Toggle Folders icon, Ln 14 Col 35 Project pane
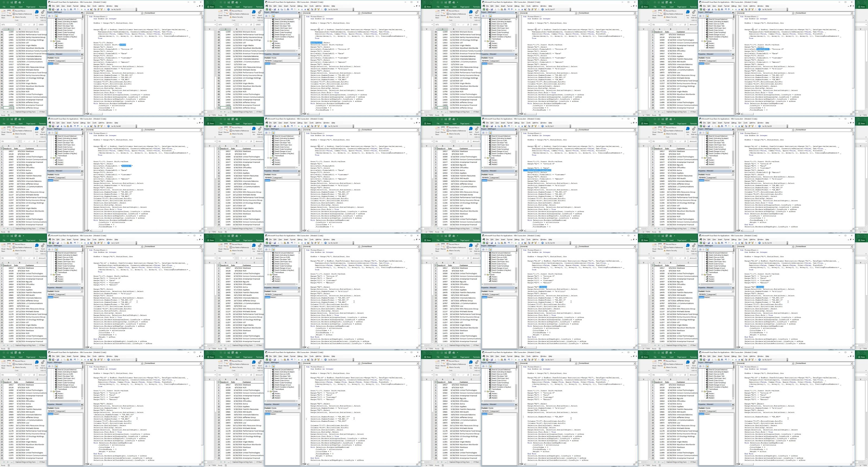 point(56,16)
